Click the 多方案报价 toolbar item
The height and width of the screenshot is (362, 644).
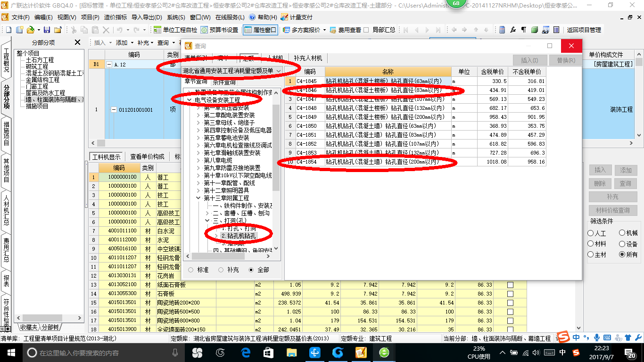[x=305, y=30]
